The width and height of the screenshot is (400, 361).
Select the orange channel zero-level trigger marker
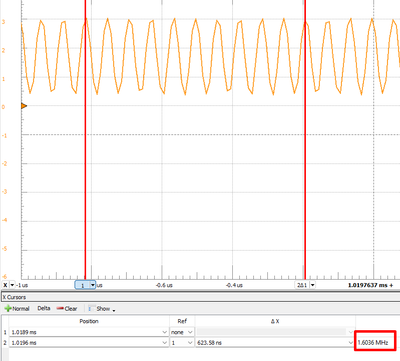[24, 106]
